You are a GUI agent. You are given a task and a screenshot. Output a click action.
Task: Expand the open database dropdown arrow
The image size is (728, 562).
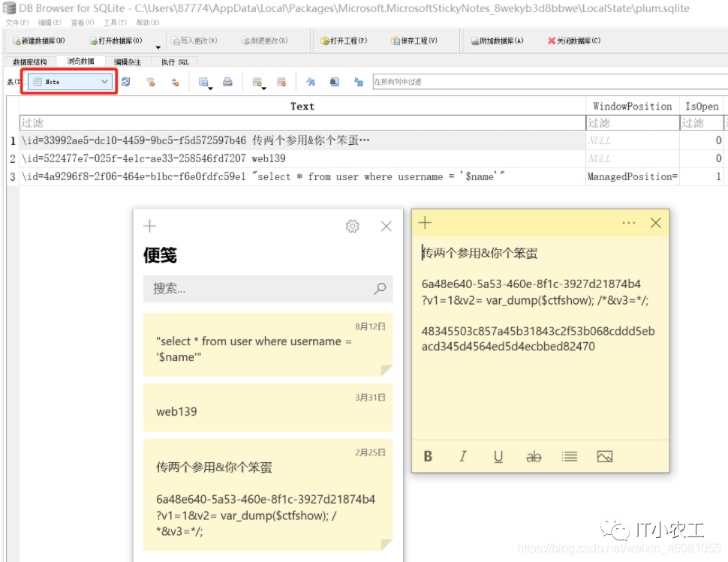pos(158,47)
